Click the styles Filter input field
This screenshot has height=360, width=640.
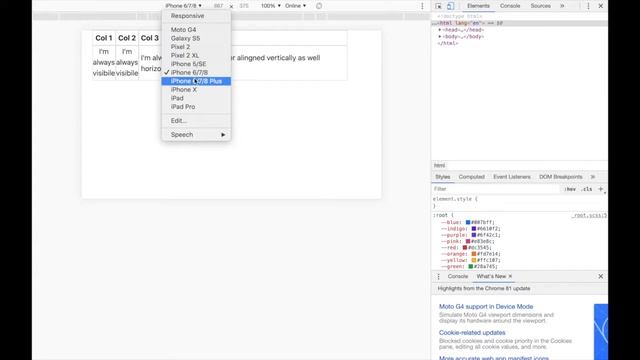click(496, 189)
